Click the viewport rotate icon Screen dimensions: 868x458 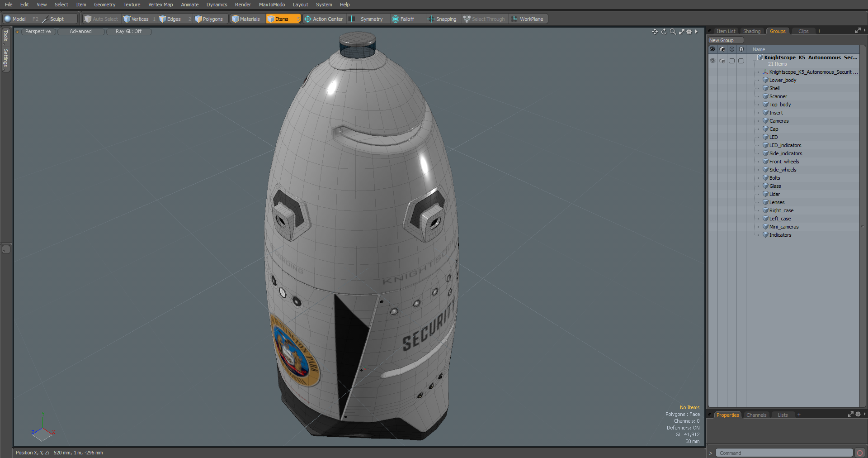pyautogui.click(x=664, y=32)
